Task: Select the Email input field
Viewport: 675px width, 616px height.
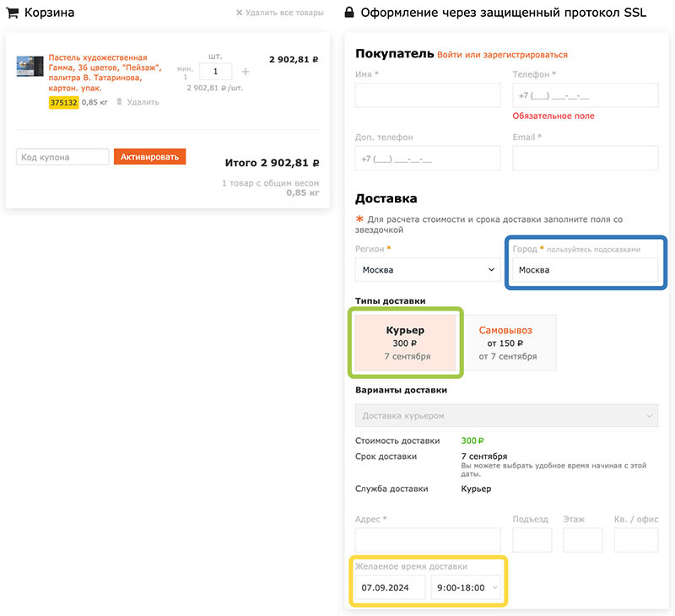Action: coord(585,159)
